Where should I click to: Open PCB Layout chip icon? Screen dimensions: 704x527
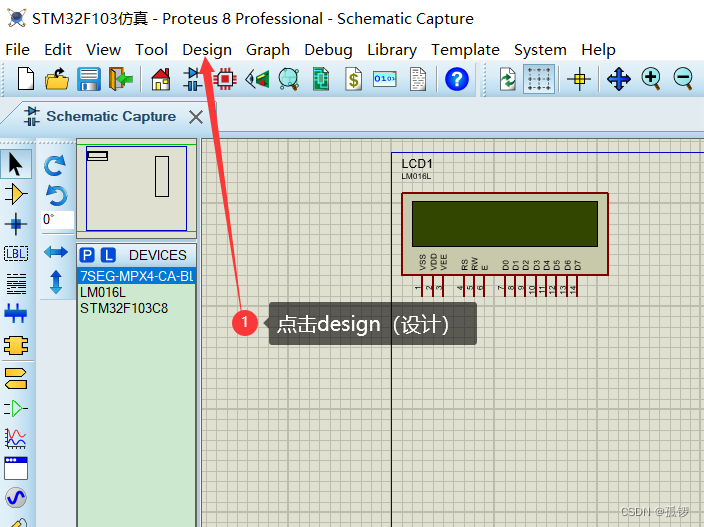225,79
